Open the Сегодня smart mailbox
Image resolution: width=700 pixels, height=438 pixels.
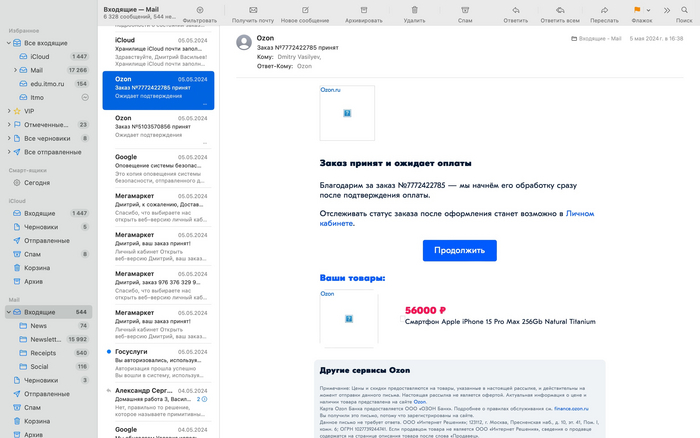pyautogui.click(x=49, y=183)
